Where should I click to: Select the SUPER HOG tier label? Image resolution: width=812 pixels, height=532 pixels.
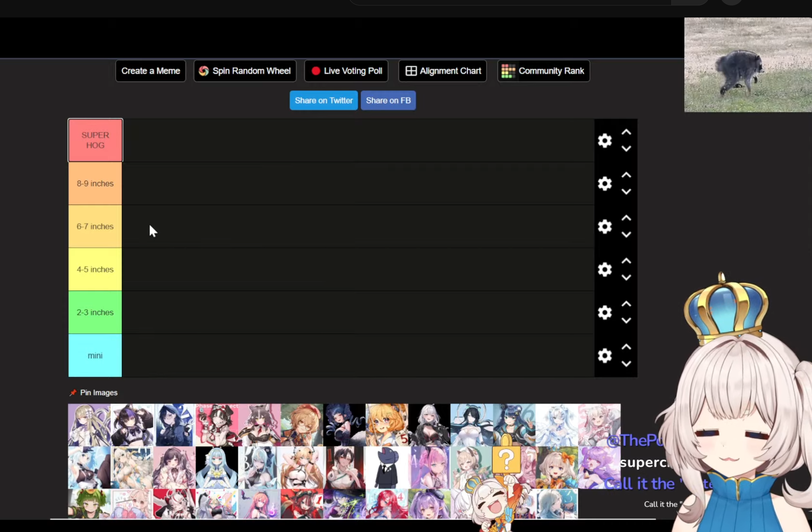[x=95, y=140]
